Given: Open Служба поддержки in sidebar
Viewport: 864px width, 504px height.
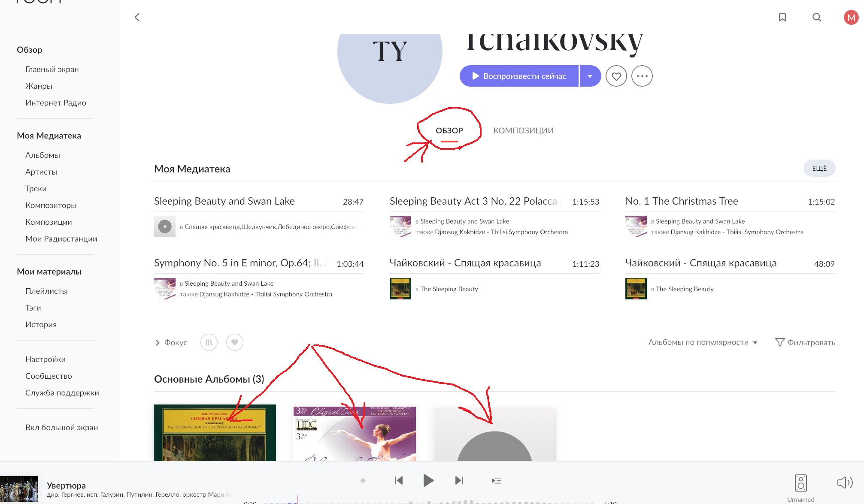Looking at the screenshot, I should pos(62,392).
